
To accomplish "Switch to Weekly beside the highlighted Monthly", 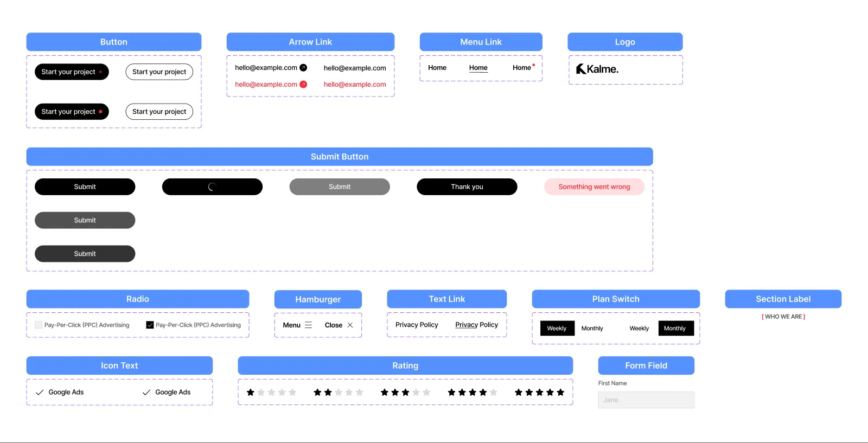I will click(x=639, y=328).
